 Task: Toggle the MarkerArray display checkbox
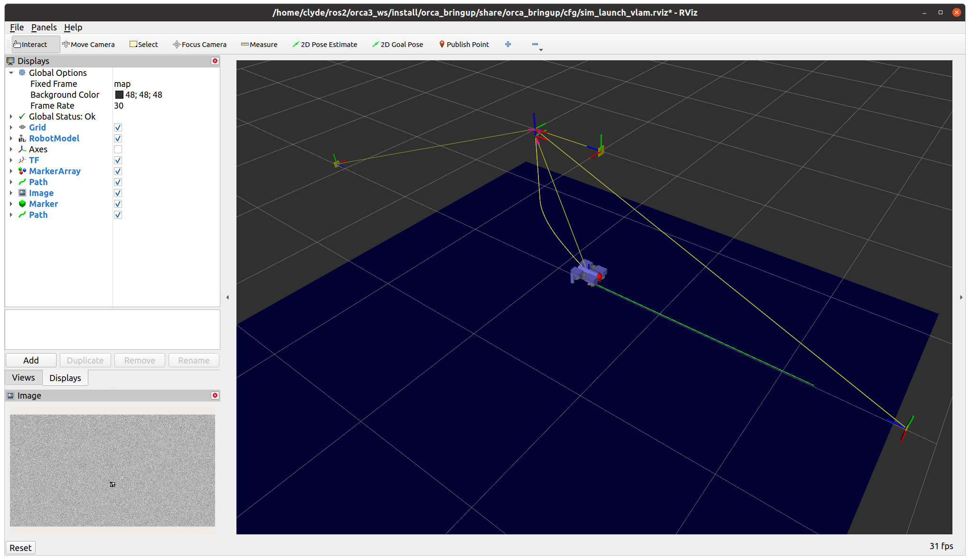click(118, 171)
